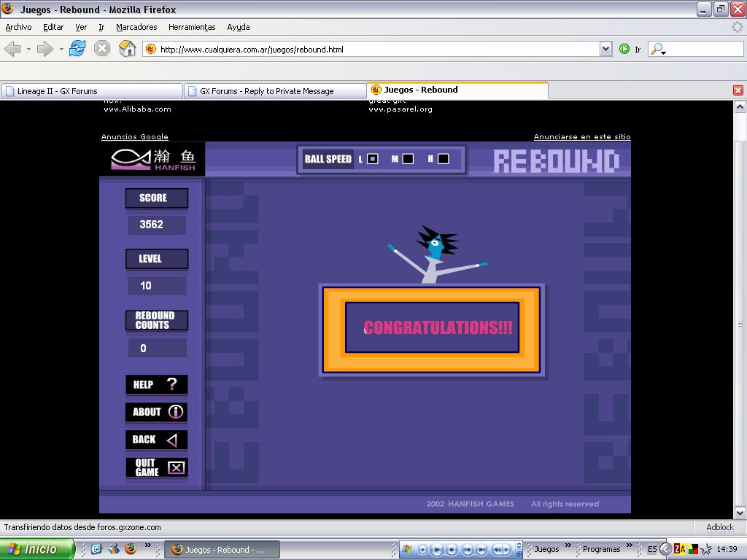Open the About info button
The height and width of the screenshot is (560, 747).
point(156,412)
